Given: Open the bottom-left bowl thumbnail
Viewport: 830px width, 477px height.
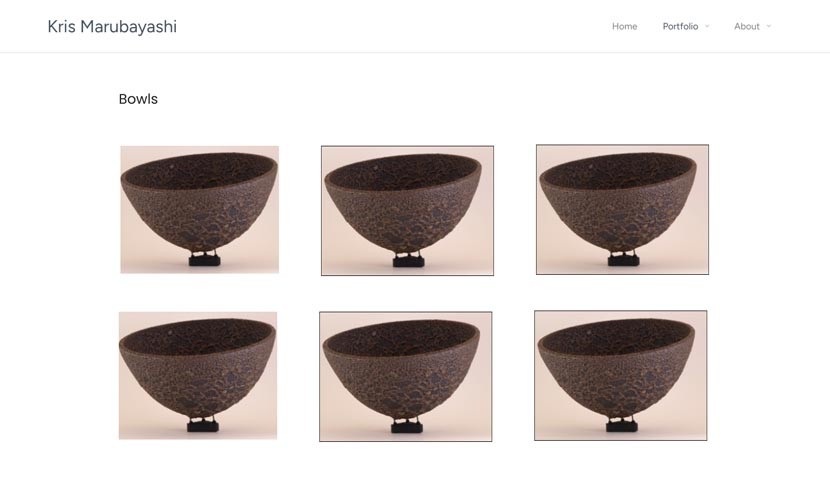Looking at the screenshot, I should [198, 375].
